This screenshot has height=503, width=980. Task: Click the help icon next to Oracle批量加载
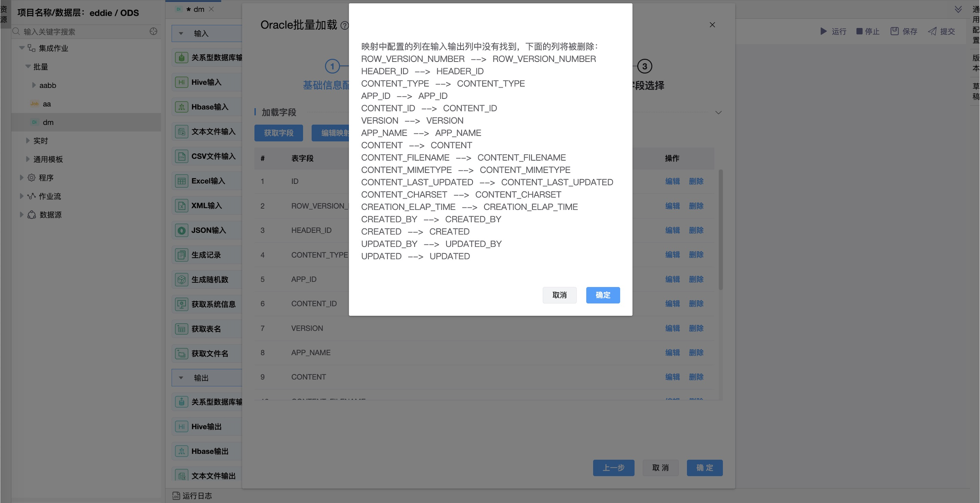click(344, 25)
